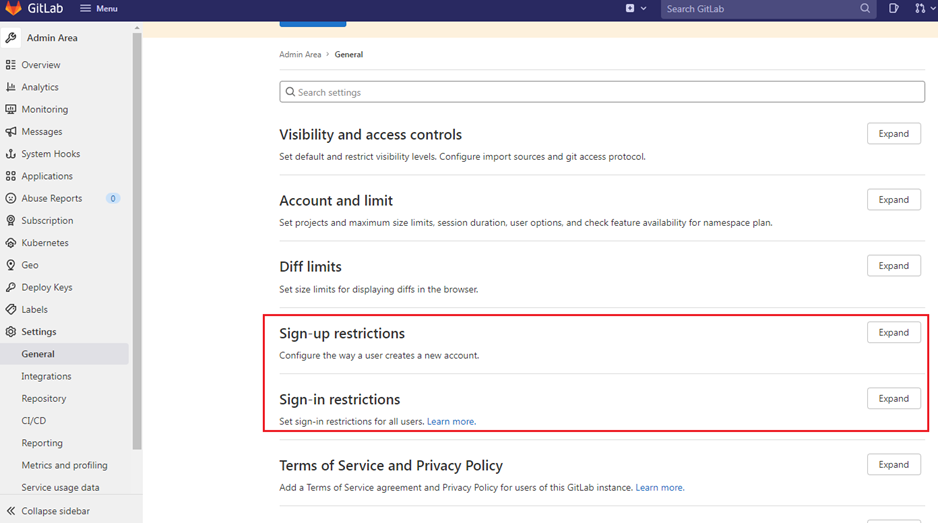The width and height of the screenshot is (938, 523).
Task: Open the hamburger Menu
Action: point(99,8)
